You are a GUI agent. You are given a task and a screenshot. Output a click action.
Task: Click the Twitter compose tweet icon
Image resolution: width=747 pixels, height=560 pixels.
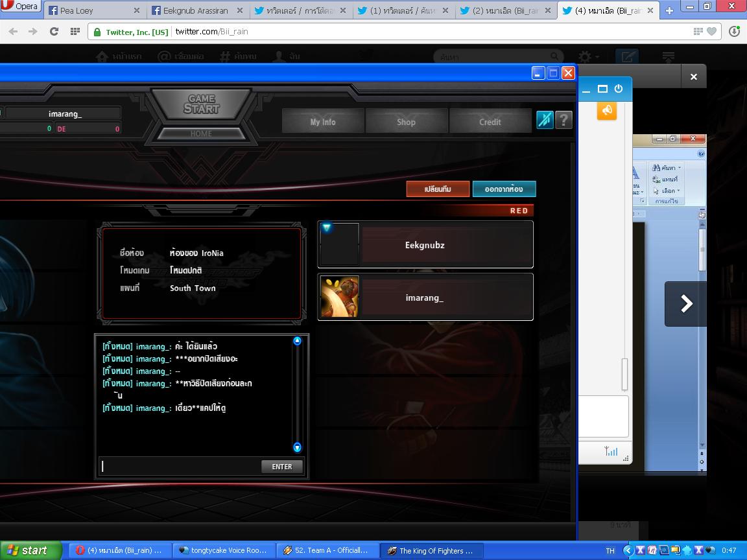pos(627,57)
